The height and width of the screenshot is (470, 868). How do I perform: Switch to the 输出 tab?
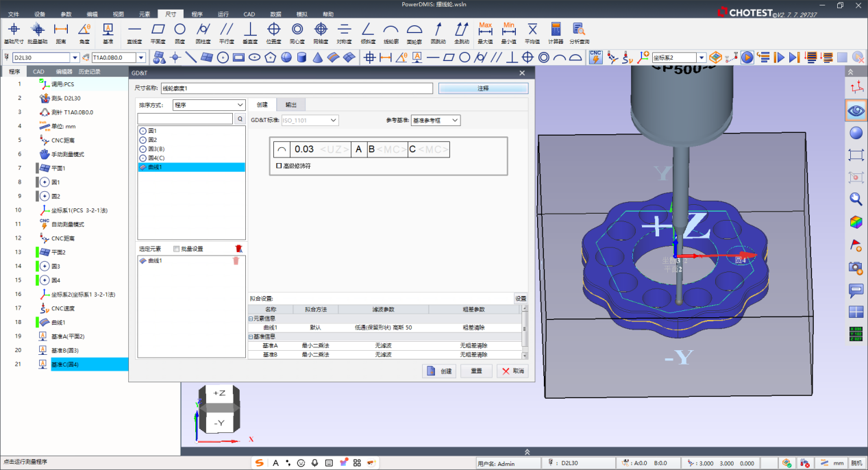pos(291,105)
